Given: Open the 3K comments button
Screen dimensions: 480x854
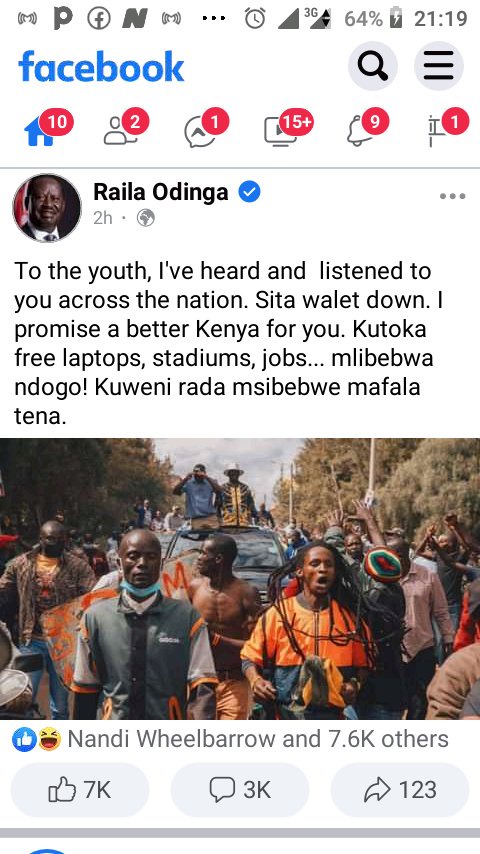Looking at the screenshot, I should pos(240,790).
